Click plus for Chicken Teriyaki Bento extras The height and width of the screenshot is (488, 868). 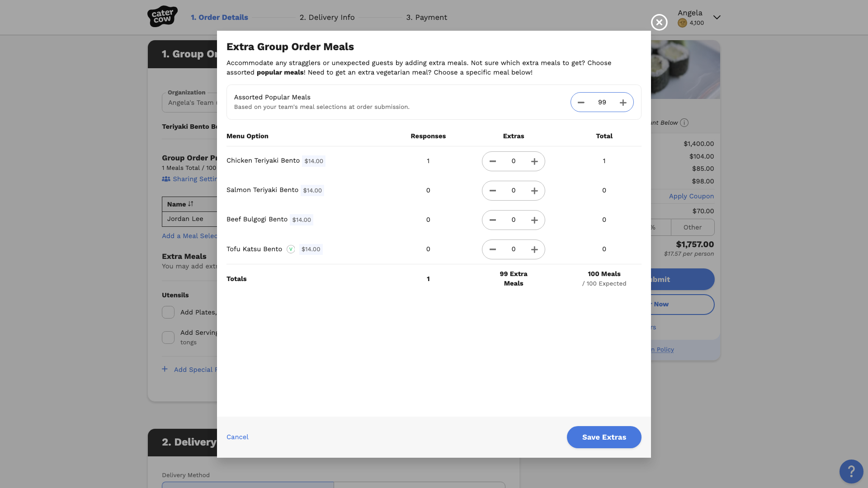pyautogui.click(x=534, y=161)
